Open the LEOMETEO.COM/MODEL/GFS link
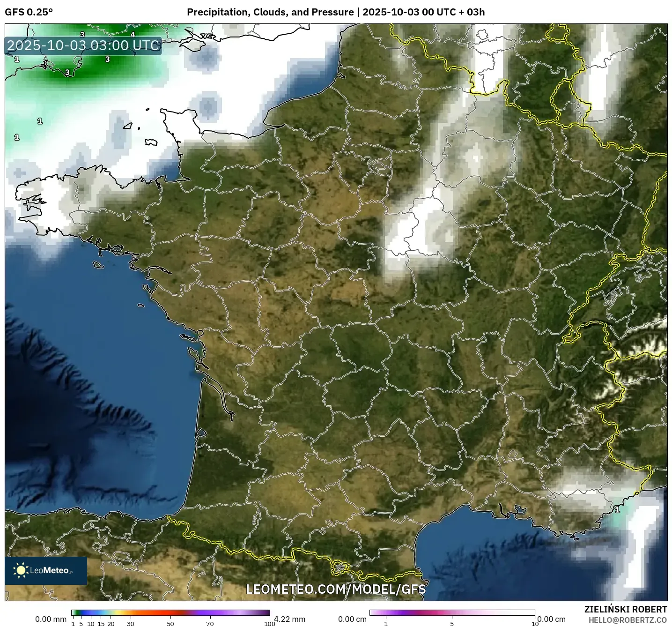Image resolution: width=672 pixels, height=627 pixels. point(336,589)
